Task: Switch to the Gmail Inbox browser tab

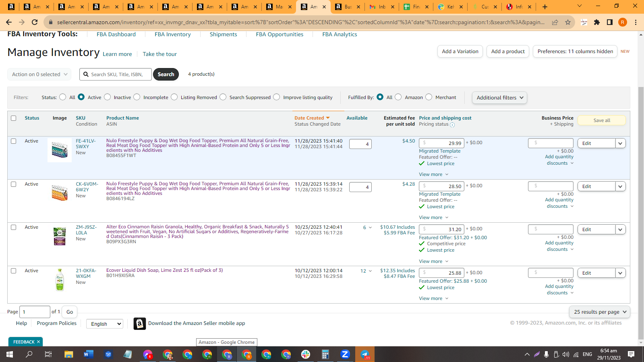Action: [x=382, y=6]
